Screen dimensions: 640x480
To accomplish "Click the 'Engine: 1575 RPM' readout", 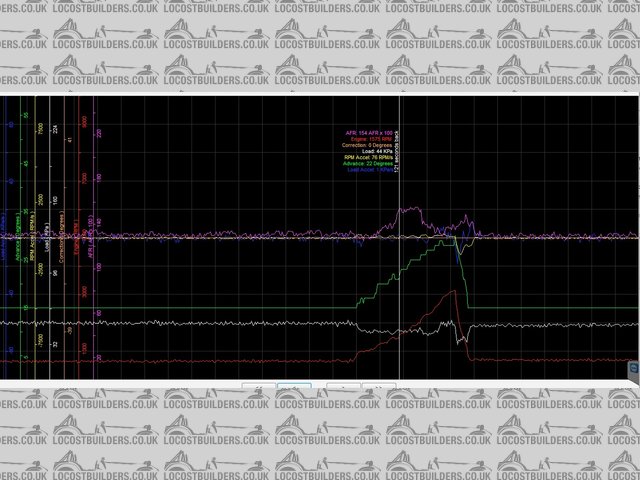I will pos(365,139).
